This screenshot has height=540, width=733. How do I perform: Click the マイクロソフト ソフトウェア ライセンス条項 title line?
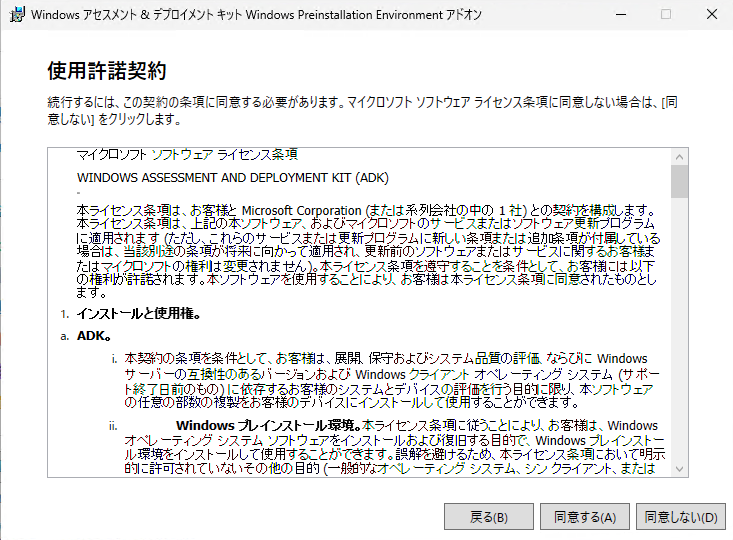click(187, 155)
